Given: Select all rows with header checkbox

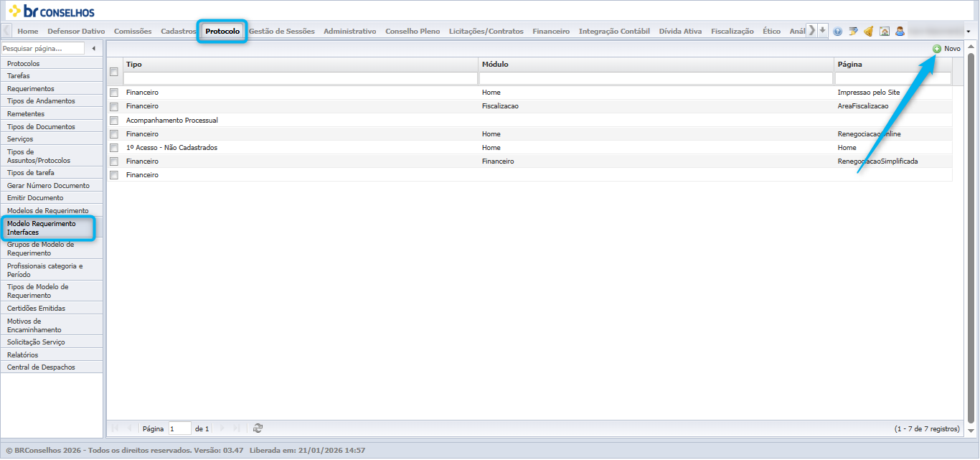Looking at the screenshot, I should click(114, 71).
